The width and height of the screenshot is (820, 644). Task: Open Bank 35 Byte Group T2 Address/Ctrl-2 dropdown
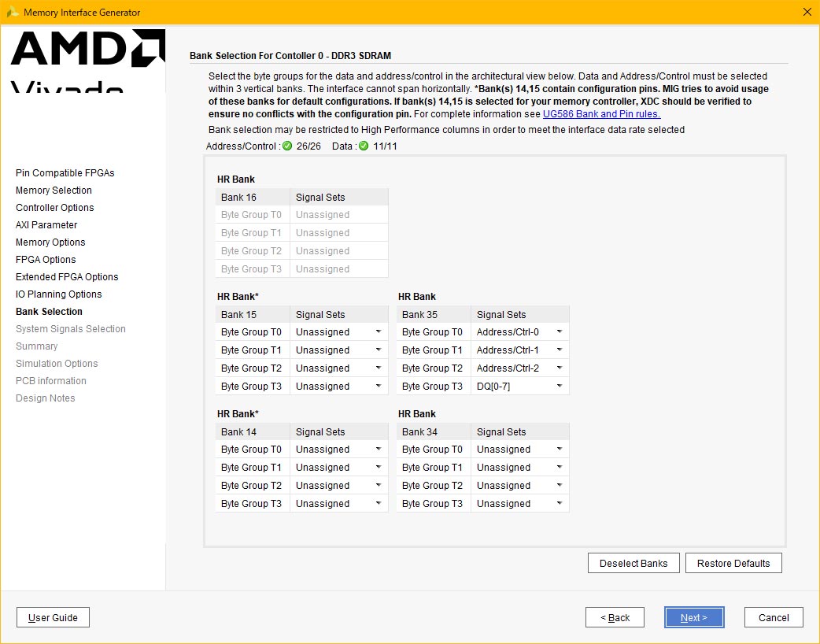pos(519,368)
